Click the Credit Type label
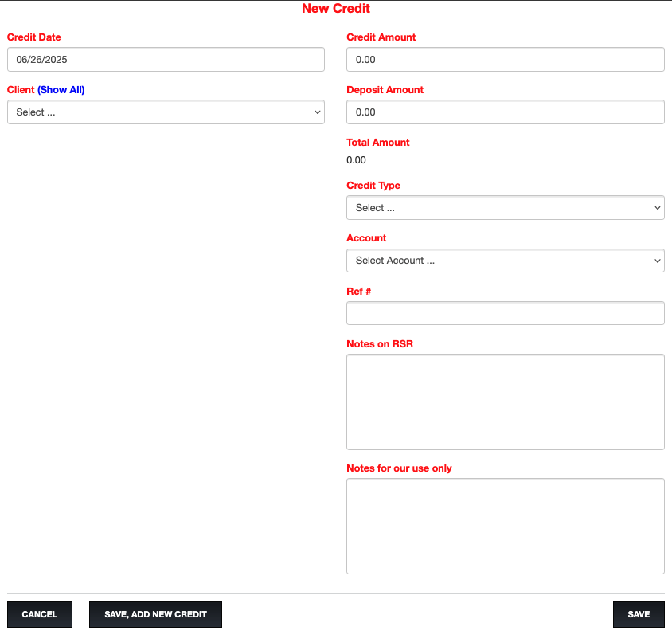The height and width of the screenshot is (635, 672). [x=373, y=186]
